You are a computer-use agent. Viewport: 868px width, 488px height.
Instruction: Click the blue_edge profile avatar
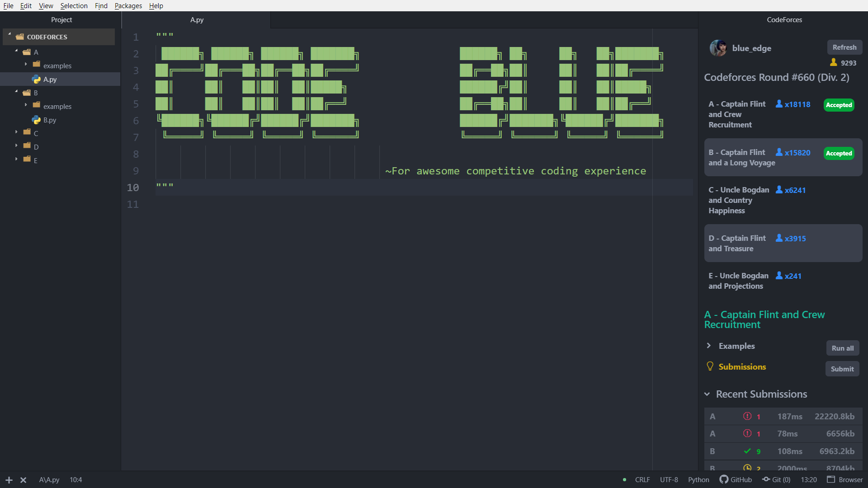[718, 48]
